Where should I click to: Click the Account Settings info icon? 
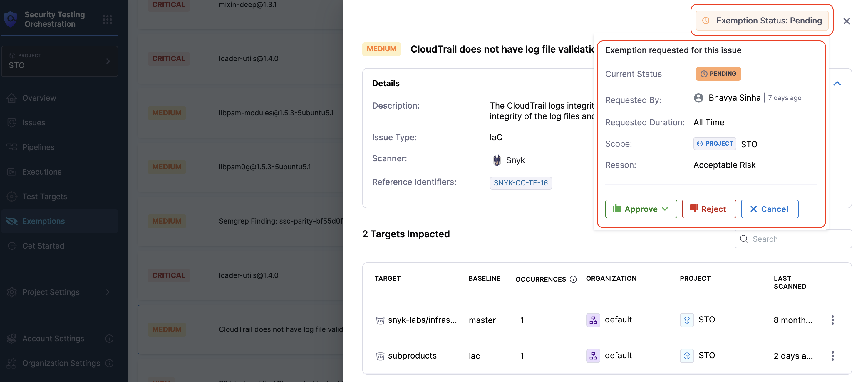(109, 338)
